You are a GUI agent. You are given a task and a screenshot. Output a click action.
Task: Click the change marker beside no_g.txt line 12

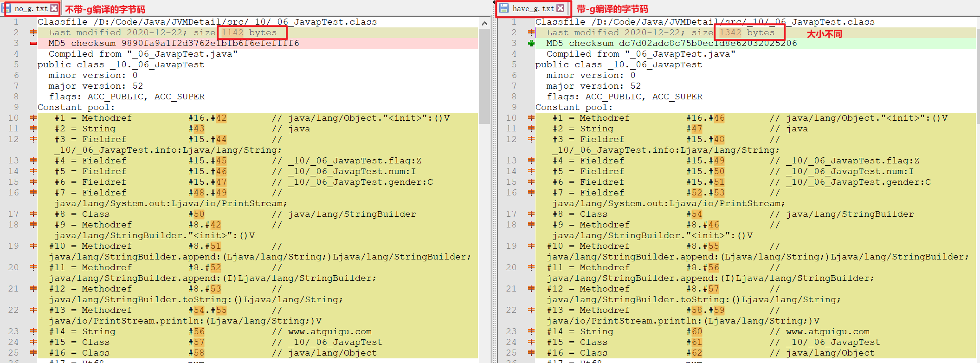tap(33, 139)
